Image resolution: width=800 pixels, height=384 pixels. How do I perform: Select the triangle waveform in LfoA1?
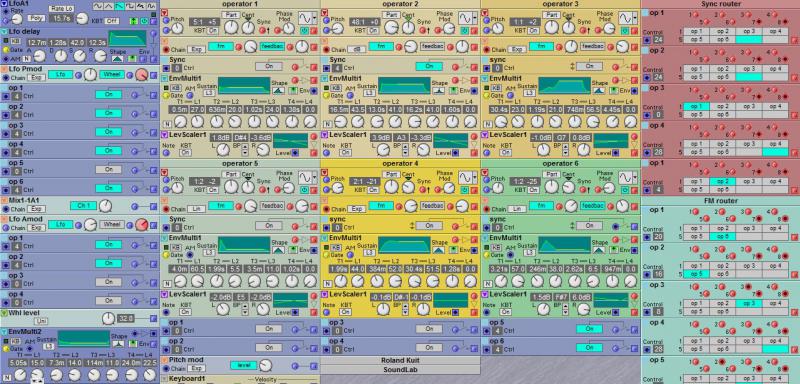pos(109,6)
